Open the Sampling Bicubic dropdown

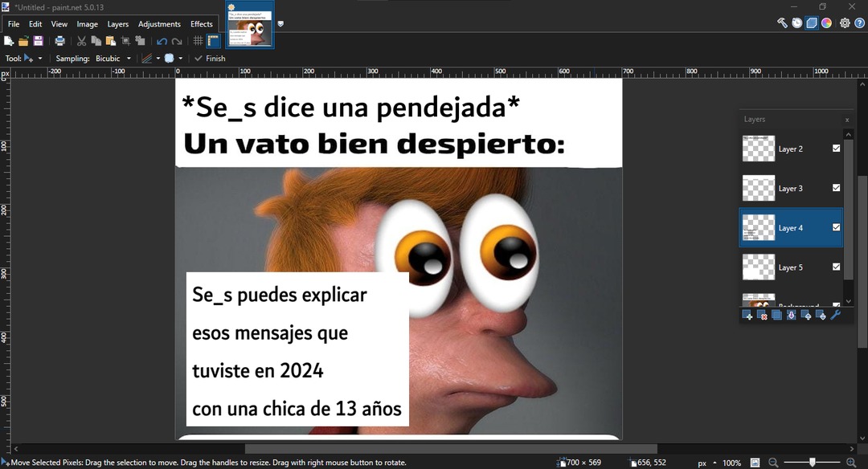tap(113, 58)
